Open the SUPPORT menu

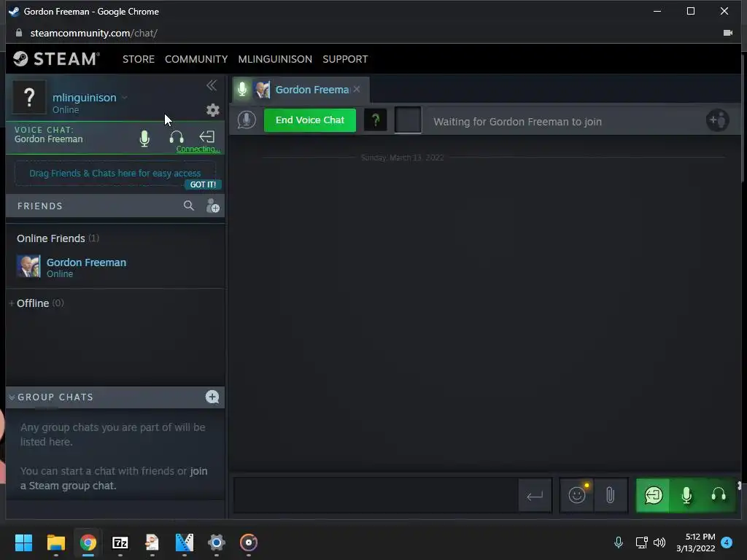point(345,59)
